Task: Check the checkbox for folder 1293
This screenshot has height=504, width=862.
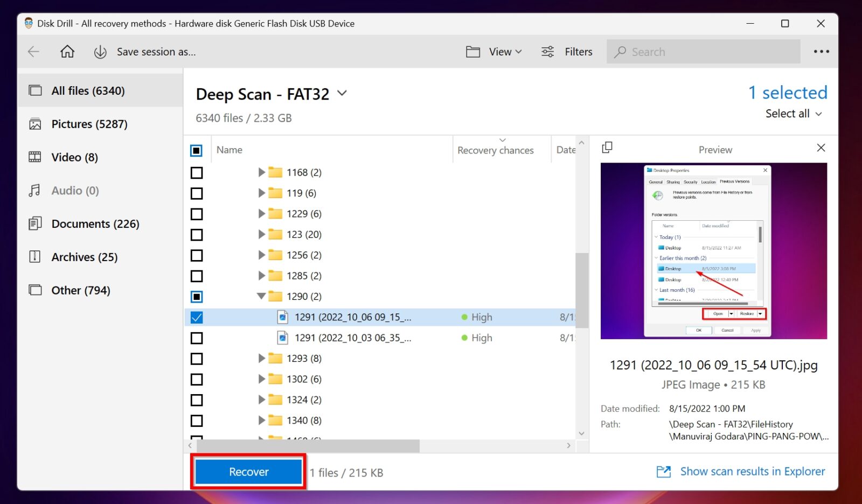Action: [197, 359]
